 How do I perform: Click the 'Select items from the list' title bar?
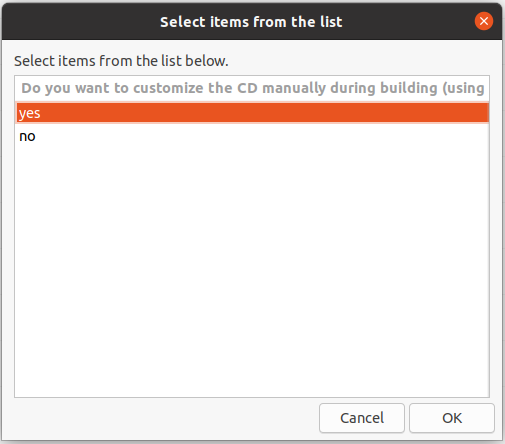[x=252, y=22]
